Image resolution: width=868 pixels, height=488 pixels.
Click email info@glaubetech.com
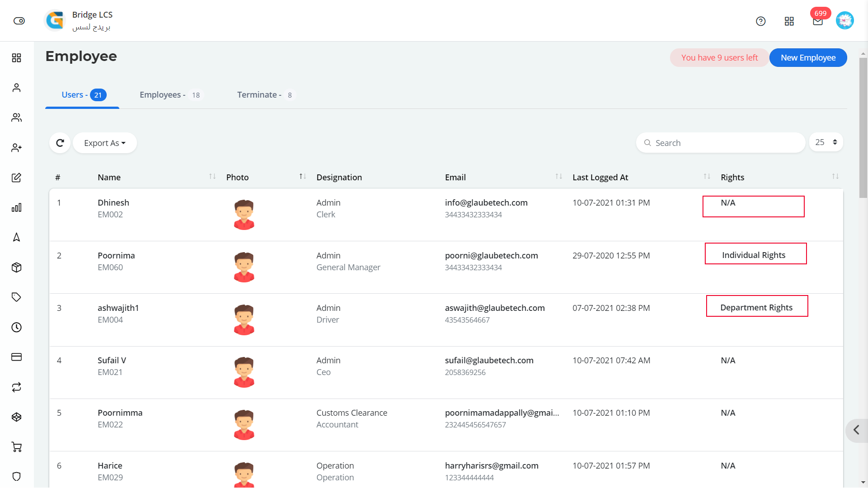tap(486, 203)
